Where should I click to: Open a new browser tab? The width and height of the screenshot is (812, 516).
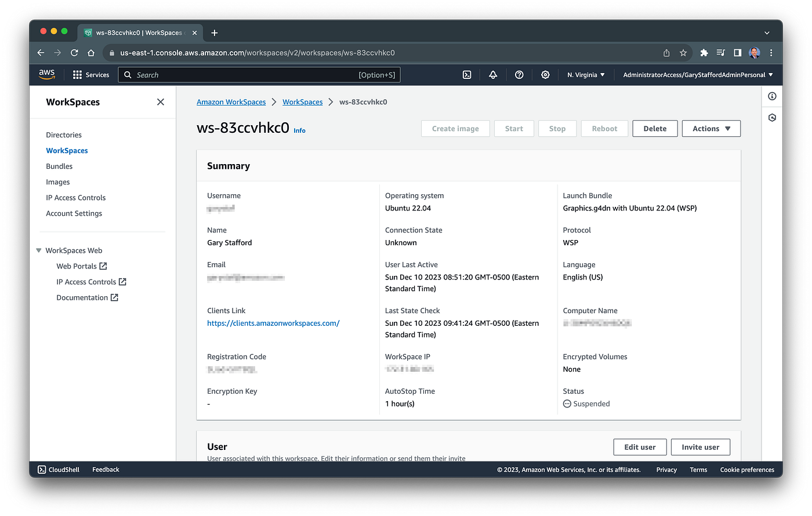[x=215, y=33]
